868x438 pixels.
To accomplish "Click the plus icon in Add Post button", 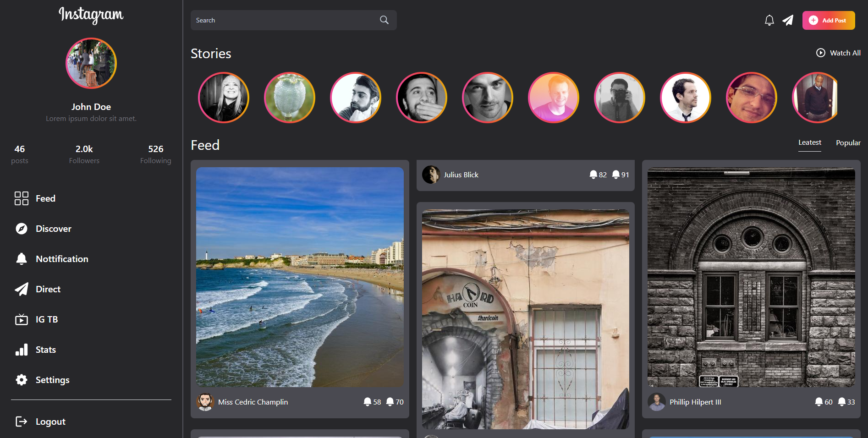I will pyautogui.click(x=813, y=20).
